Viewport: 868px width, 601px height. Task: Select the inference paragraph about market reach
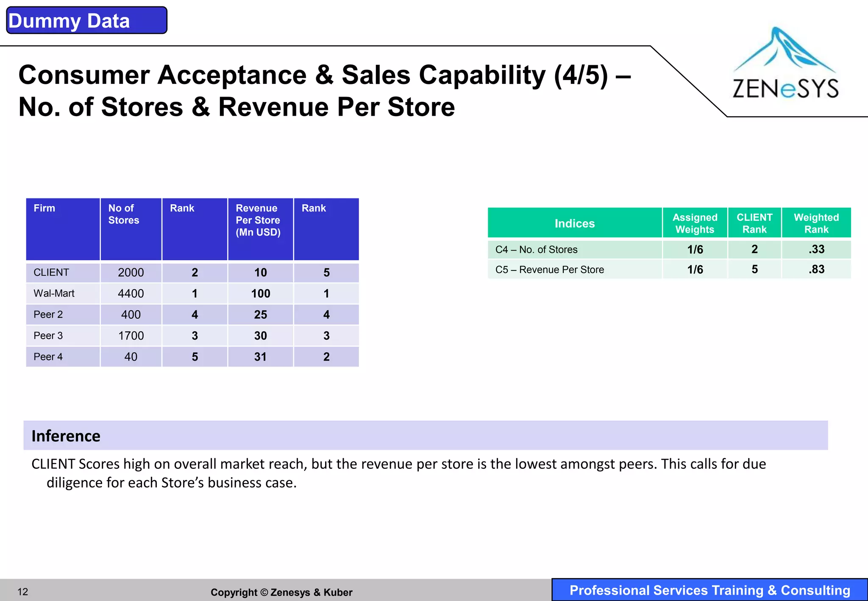[x=398, y=473]
